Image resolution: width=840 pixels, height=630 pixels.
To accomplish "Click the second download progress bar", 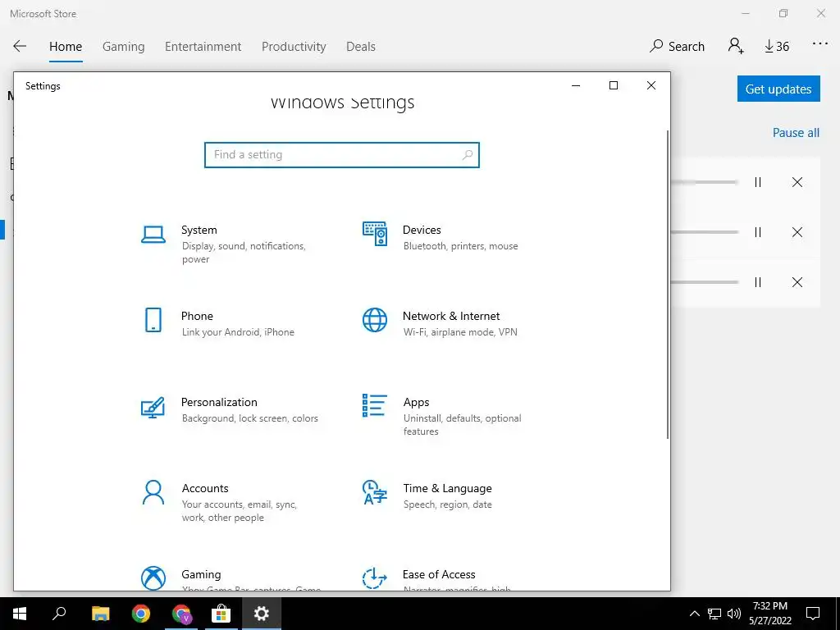I will point(704,232).
